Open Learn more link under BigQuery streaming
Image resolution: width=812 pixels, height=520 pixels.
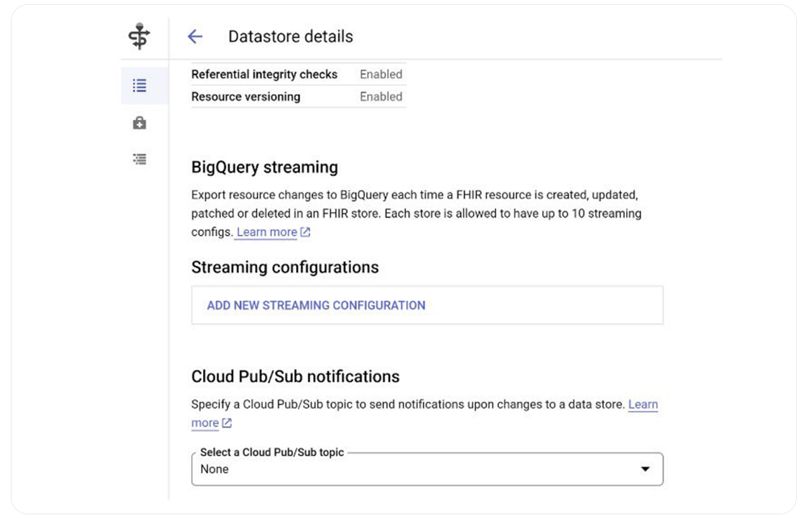click(x=266, y=232)
